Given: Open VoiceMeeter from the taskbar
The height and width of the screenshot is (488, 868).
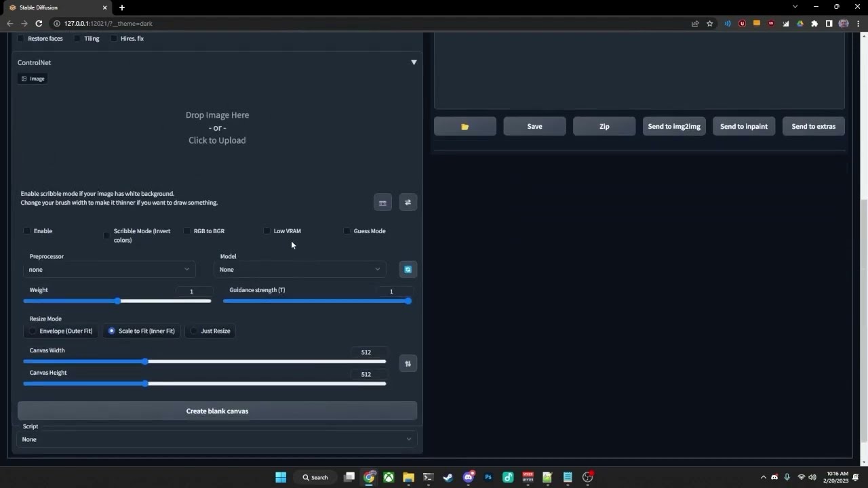Looking at the screenshot, I should pos(528,476).
